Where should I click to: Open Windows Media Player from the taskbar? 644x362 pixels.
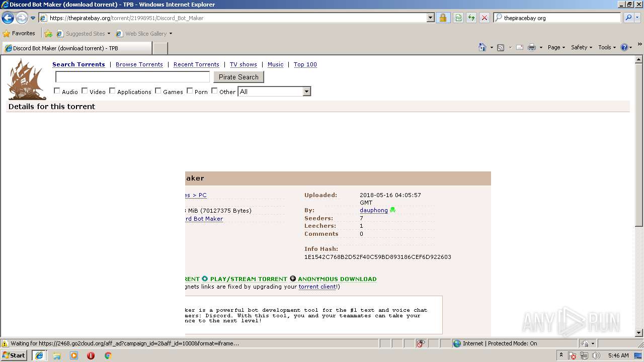[74, 355]
